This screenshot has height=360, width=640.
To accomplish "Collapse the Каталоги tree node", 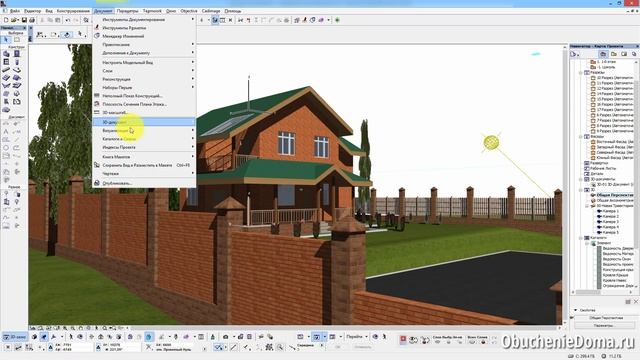I will 581,238.
